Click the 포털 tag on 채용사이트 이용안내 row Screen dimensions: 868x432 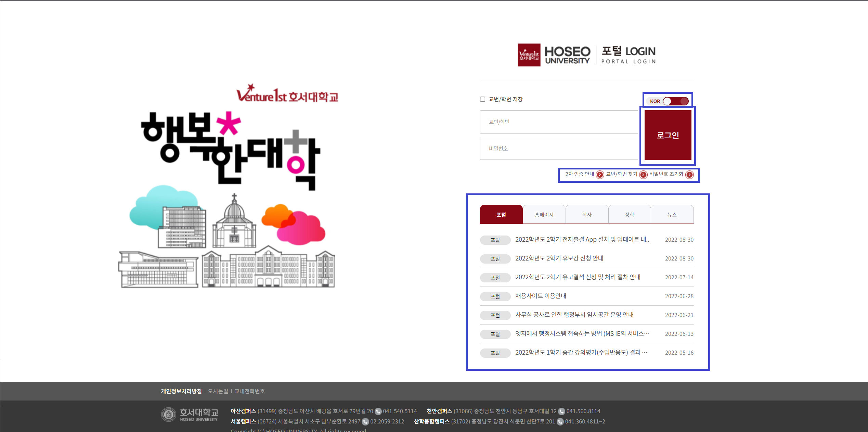pyautogui.click(x=495, y=296)
